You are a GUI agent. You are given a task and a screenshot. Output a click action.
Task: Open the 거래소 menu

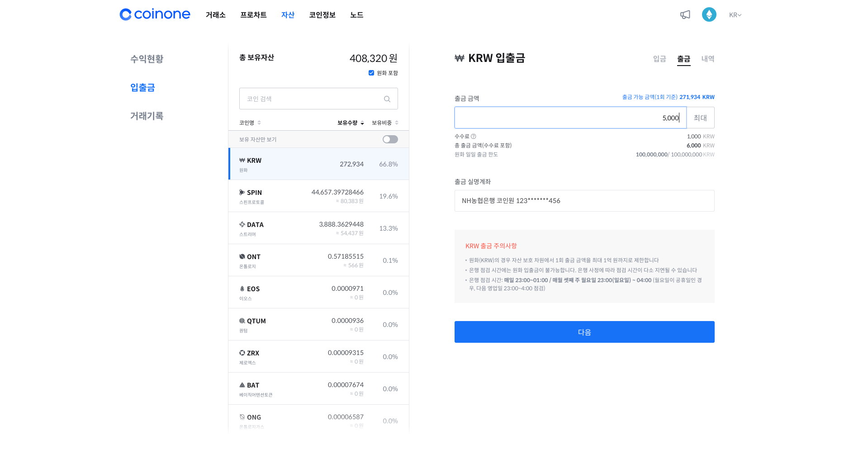[x=216, y=15]
